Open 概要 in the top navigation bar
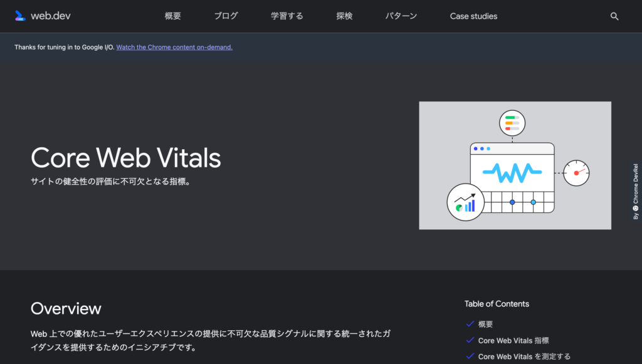Viewport: 642px width, 364px height. pyautogui.click(x=172, y=16)
